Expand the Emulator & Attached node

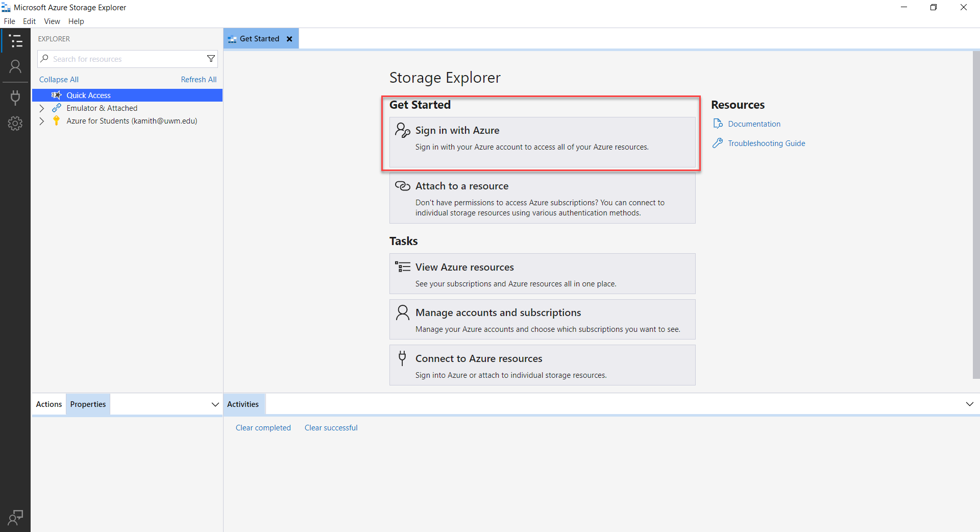(42, 108)
